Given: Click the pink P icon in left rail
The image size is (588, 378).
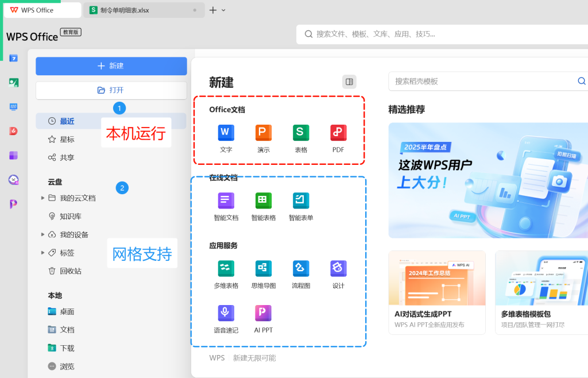Looking at the screenshot, I should tap(14, 203).
